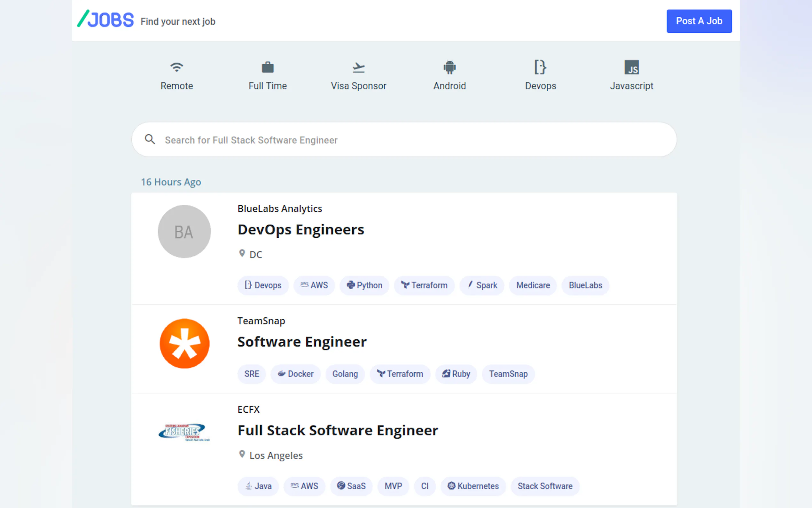
Task: Click the MVP tag
Action: pyautogui.click(x=393, y=486)
